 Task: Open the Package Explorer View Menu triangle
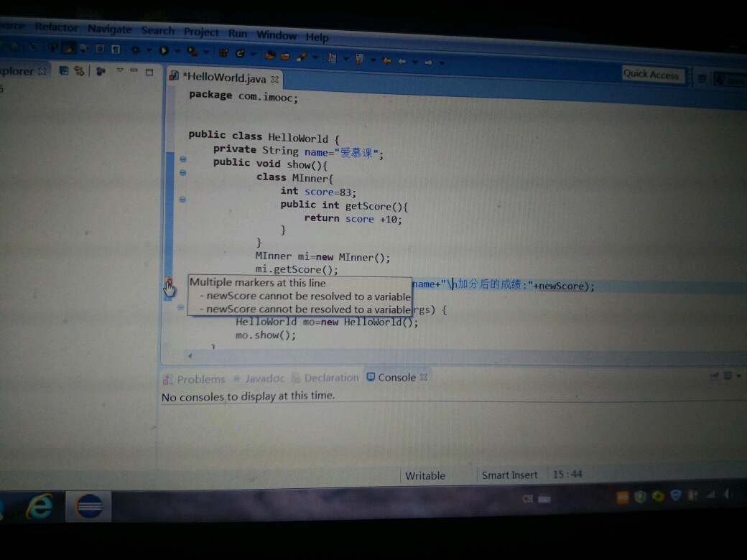pyautogui.click(x=120, y=70)
